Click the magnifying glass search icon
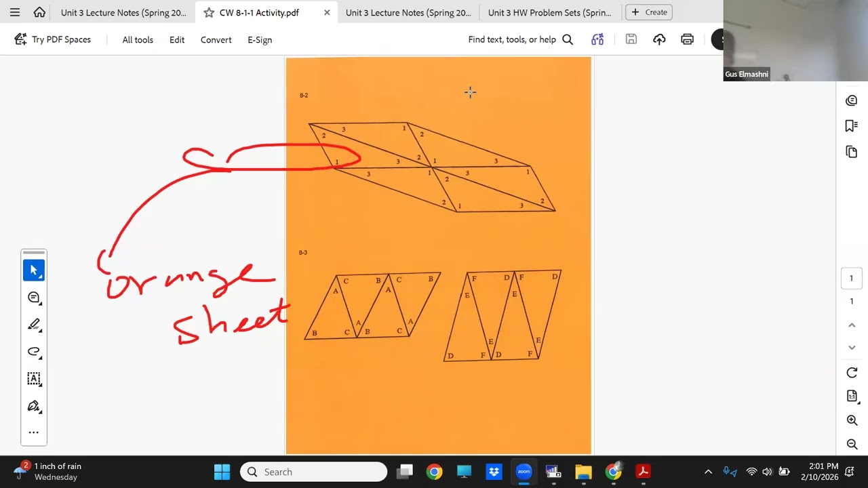The width and height of the screenshot is (868, 488). point(568,39)
